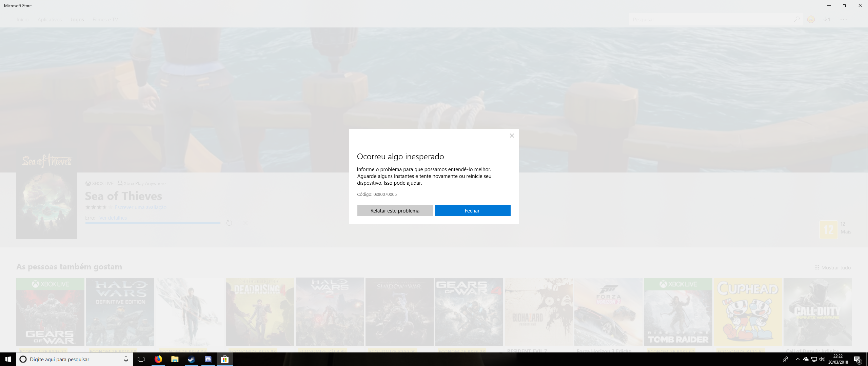Open Halo Wars Definitive Edition tile
Image resolution: width=868 pixels, height=366 pixels.
coord(120,312)
